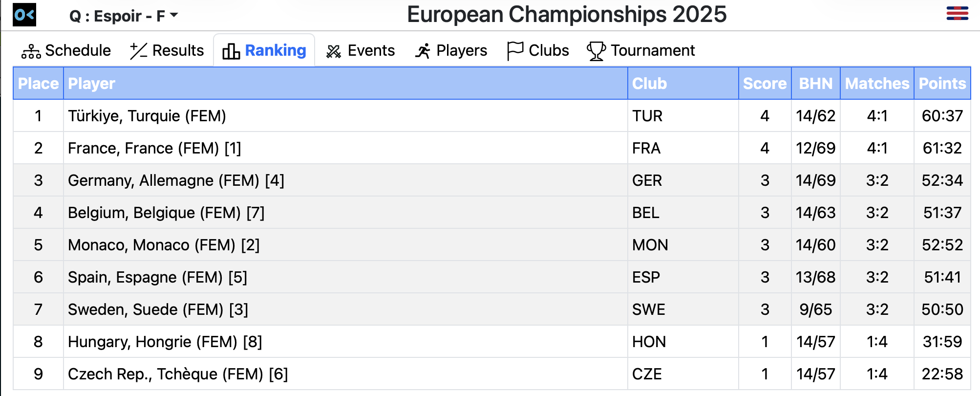The height and width of the screenshot is (396, 980).
Task: Click the BHN column header
Action: point(815,84)
